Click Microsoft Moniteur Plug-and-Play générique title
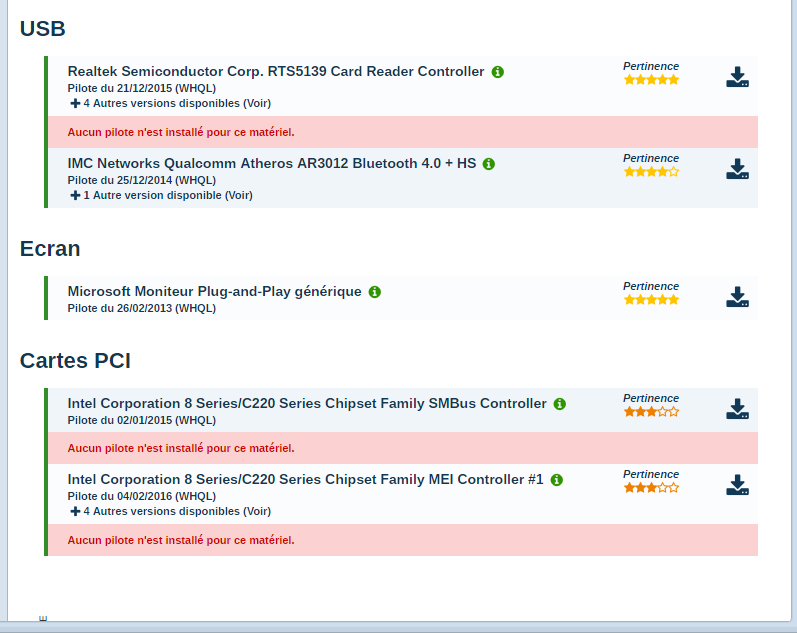This screenshot has height=633, width=797. point(214,292)
